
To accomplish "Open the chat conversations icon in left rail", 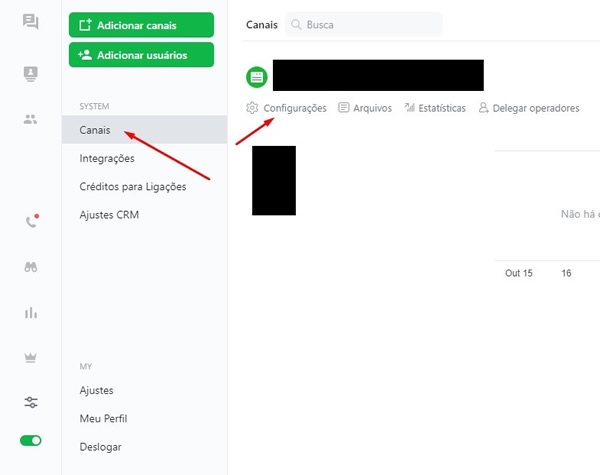I will coord(31,23).
